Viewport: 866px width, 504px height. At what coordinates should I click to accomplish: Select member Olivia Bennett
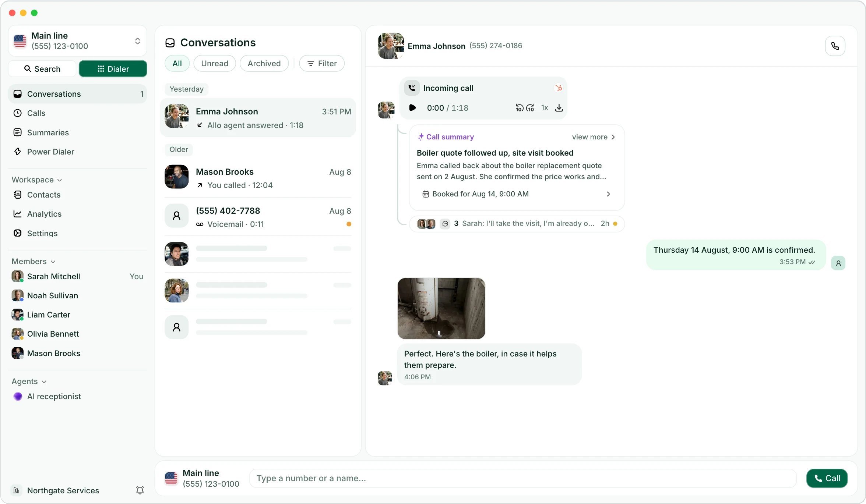[78, 334]
